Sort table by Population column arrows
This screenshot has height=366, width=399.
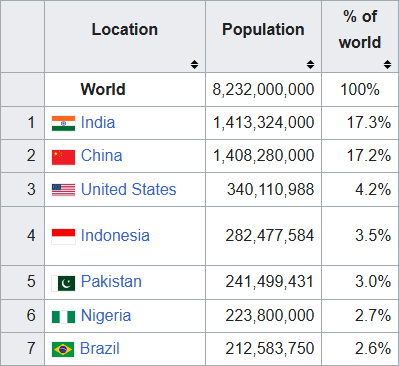310,64
